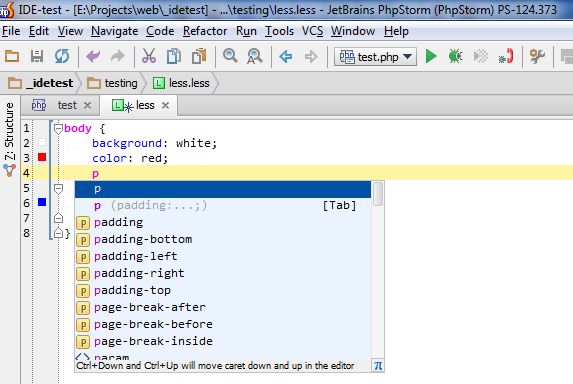Close the test tab
The height and width of the screenshot is (384, 573).
[x=87, y=106]
